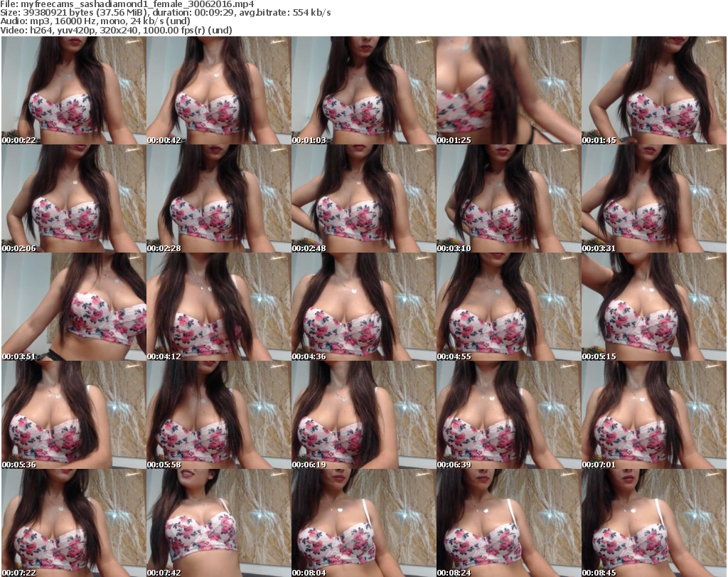
Task: Select the 00:04:12 preview frame
Action: click(219, 307)
